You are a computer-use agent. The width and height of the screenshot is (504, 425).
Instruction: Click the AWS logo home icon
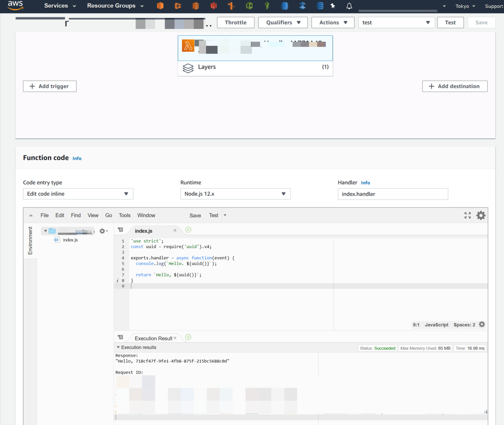coord(15,5)
